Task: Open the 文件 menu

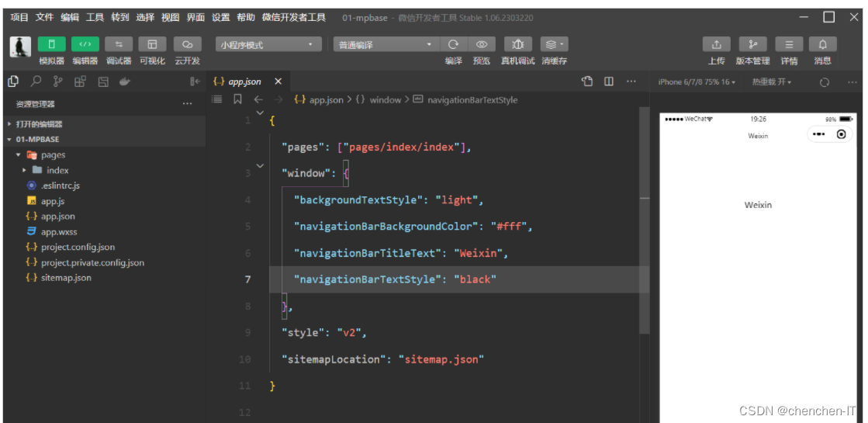Action: pyautogui.click(x=45, y=17)
